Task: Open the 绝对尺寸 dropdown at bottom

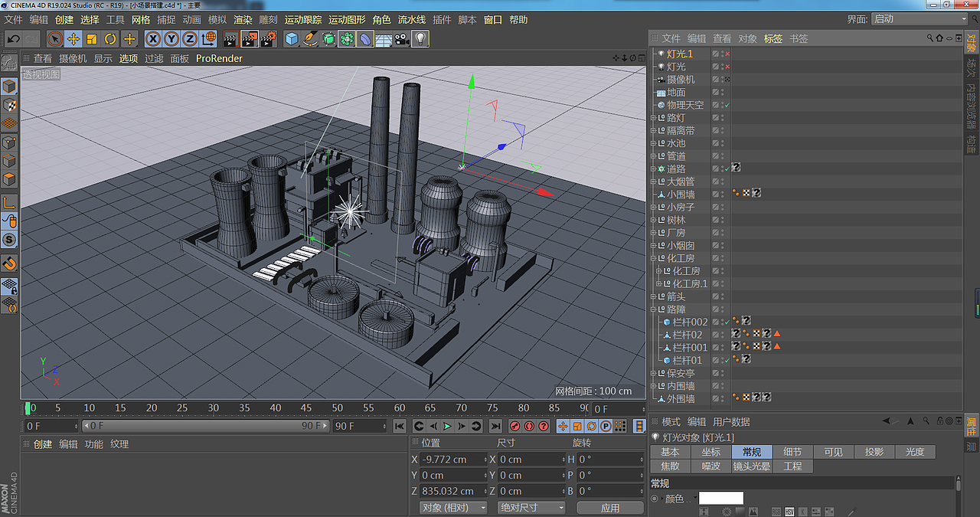Action: pyautogui.click(x=531, y=507)
